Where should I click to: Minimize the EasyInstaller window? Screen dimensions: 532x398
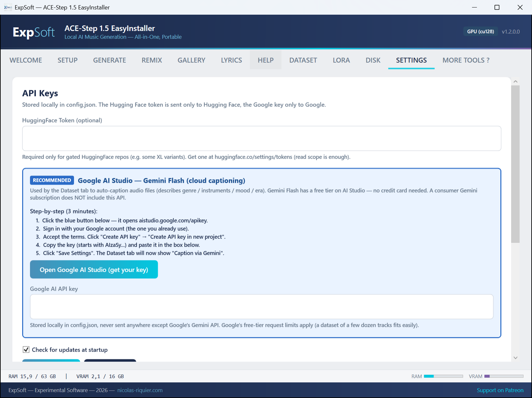tap(474, 7)
